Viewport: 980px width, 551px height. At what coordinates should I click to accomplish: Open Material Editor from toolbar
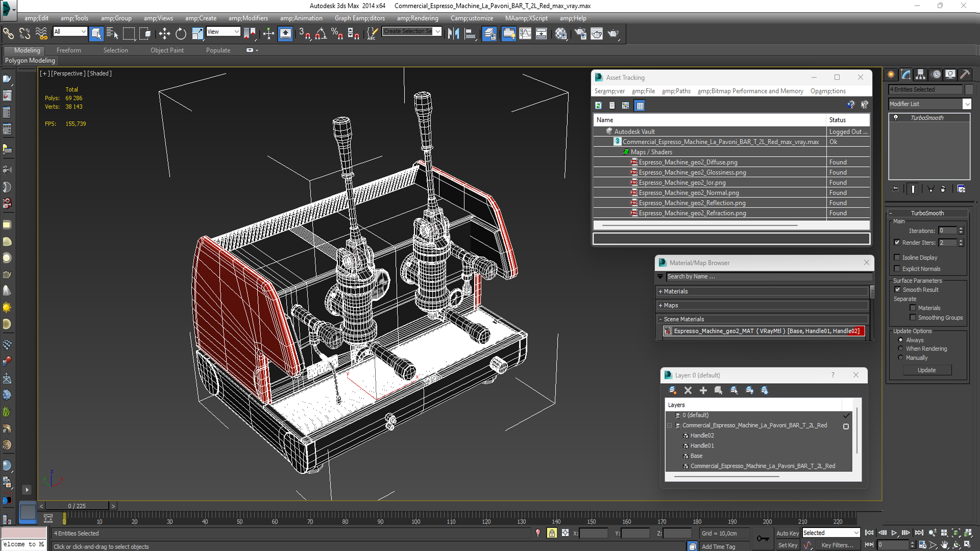(x=561, y=34)
